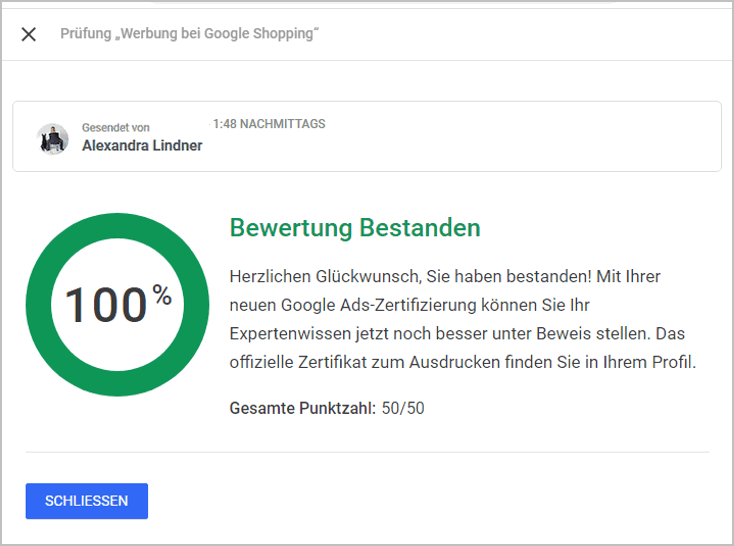Viewport: 734px width, 546px height.
Task: Close the exam dialog with the X icon
Action: [29, 34]
